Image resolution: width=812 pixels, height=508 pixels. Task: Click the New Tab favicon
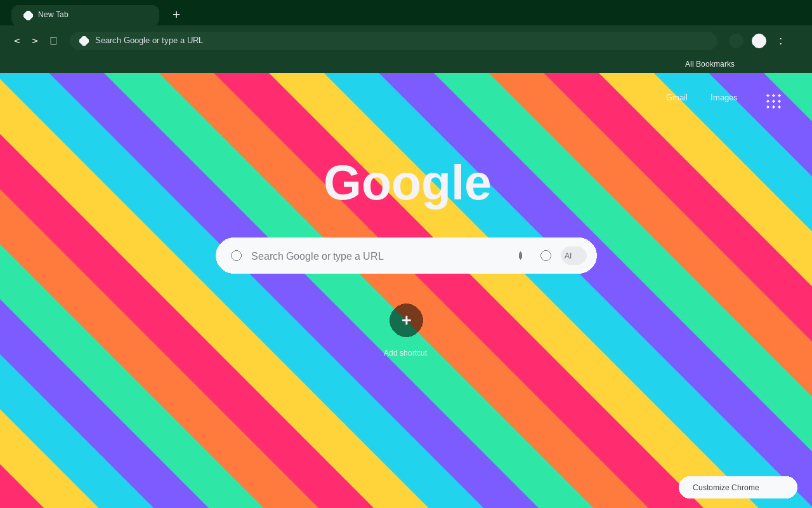pos(28,15)
